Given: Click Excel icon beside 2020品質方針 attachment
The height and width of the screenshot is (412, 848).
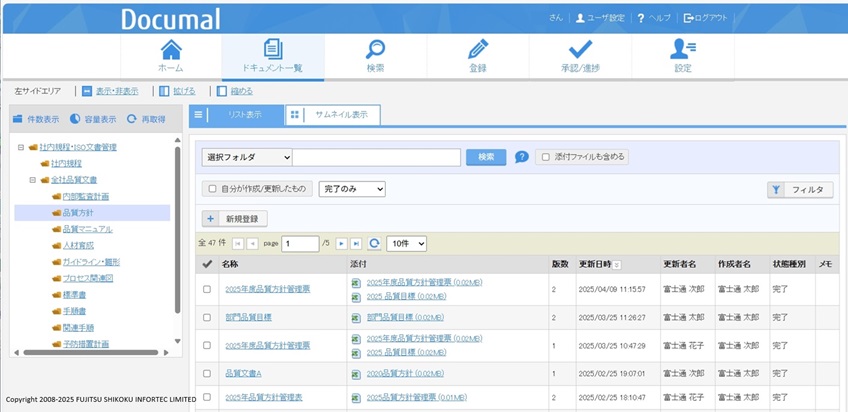Looking at the screenshot, I should coord(356,374).
